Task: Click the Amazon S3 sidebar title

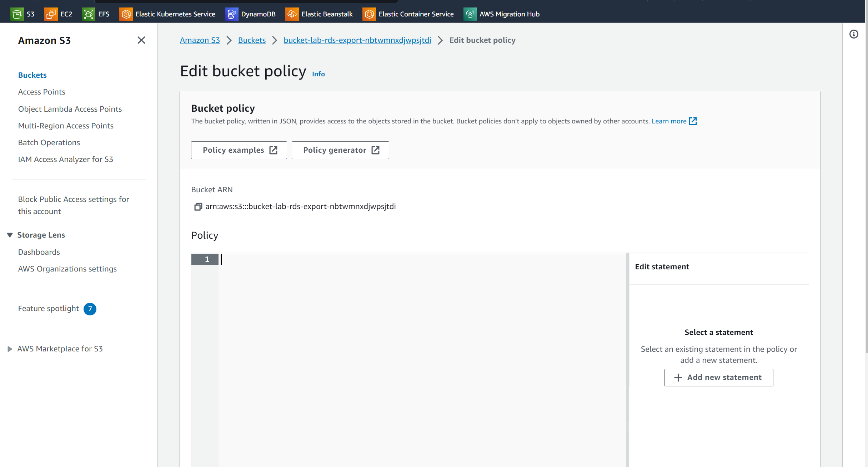Action: coord(44,40)
